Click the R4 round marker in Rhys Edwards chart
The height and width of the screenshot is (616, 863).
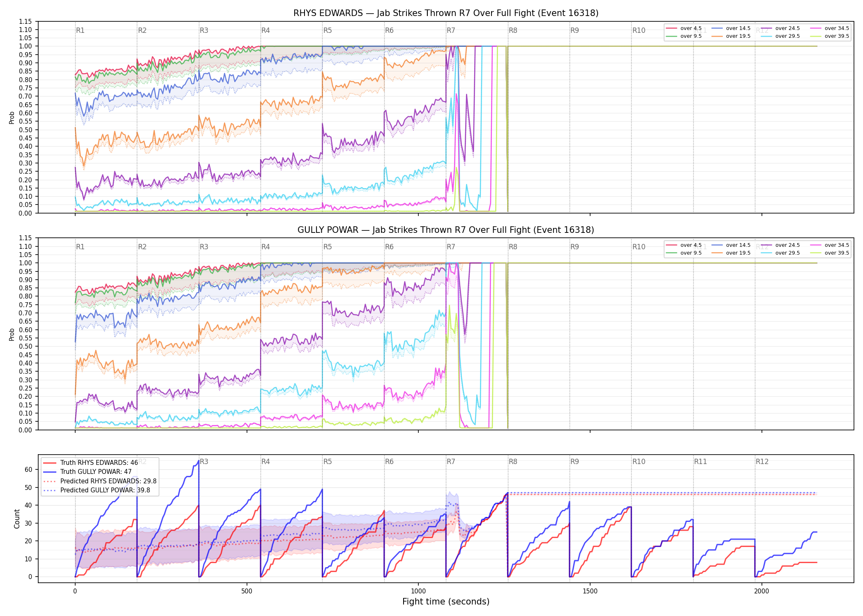coord(265,30)
